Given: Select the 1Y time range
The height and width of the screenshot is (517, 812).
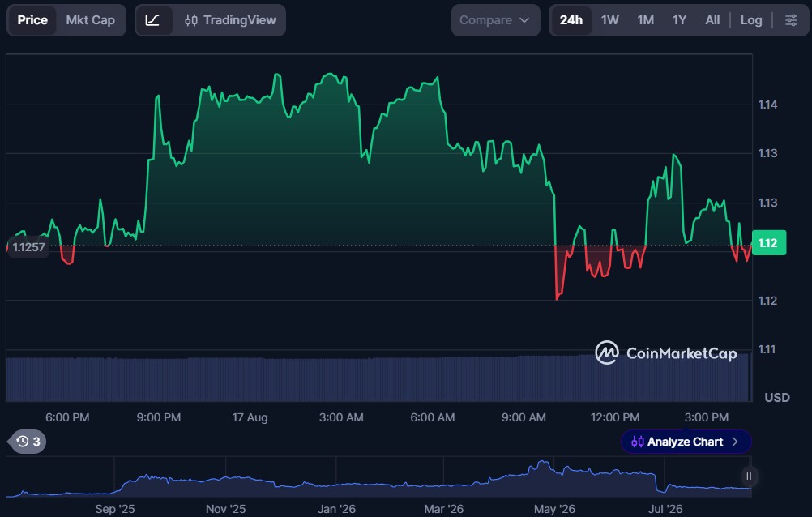Looking at the screenshot, I should (679, 20).
